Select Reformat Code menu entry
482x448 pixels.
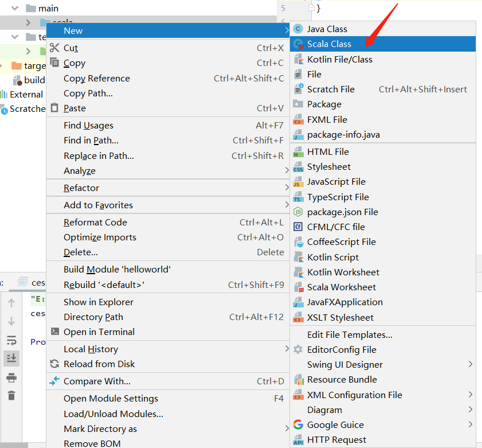click(168, 222)
